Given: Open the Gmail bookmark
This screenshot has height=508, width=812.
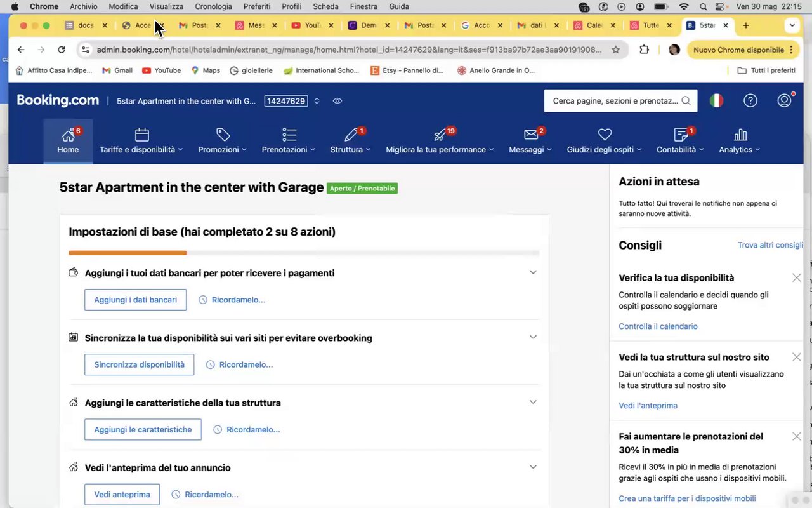Looking at the screenshot, I should coord(117,70).
